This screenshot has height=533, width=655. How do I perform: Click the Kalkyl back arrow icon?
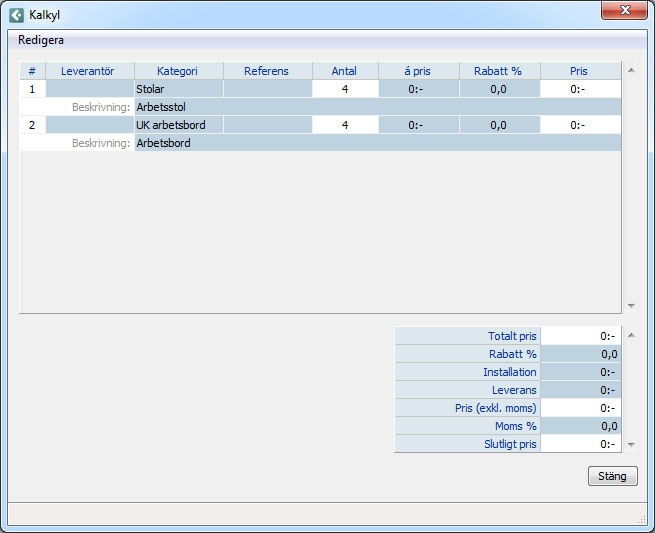click(x=16, y=15)
